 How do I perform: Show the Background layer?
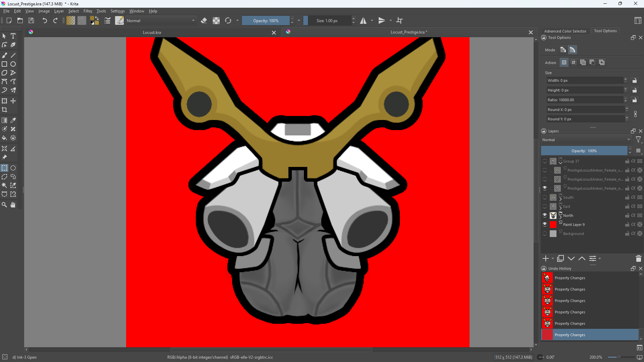[545, 234]
